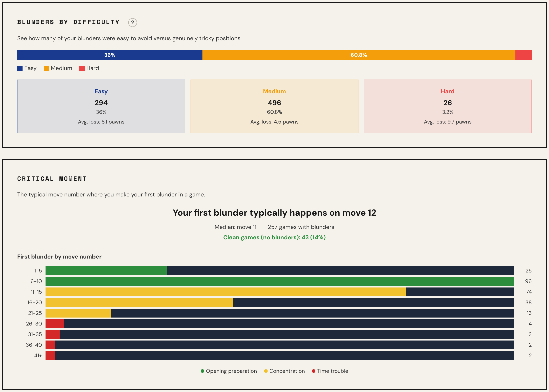Click the red bar for moves 26-30
Screen dimensions: 549x392
click(x=55, y=324)
